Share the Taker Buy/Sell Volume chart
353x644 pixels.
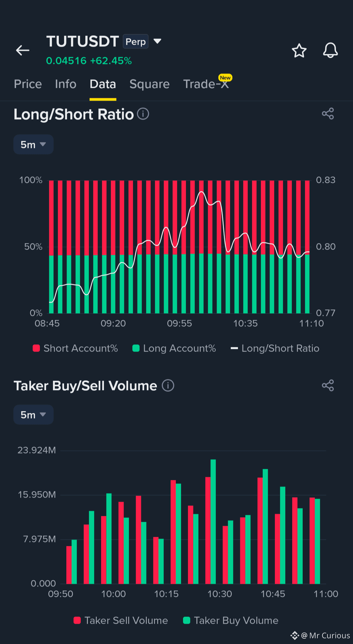(x=328, y=385)
